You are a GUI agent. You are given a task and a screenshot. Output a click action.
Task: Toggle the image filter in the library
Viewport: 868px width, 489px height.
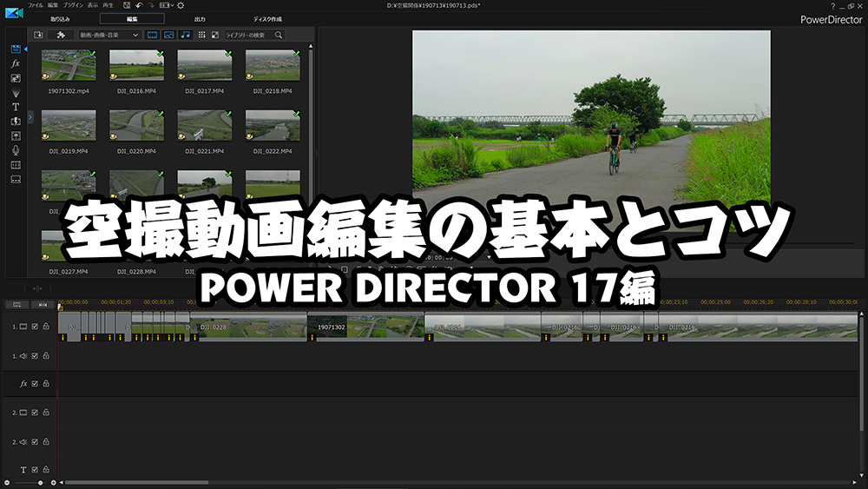point(169,35)
